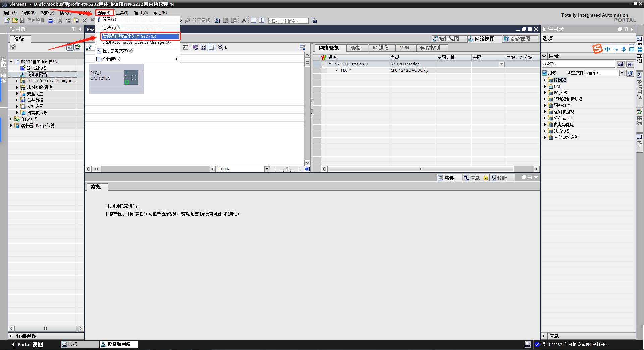Click the catalog search downward icon
Viewport: 644px width, 350px height.
621,64
